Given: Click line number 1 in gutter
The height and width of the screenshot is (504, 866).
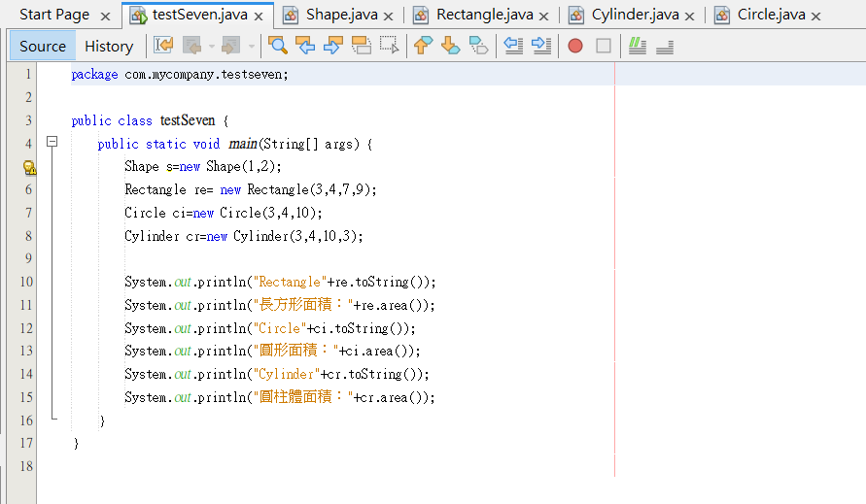Looking at the screenshot, I should coord(27,74).
